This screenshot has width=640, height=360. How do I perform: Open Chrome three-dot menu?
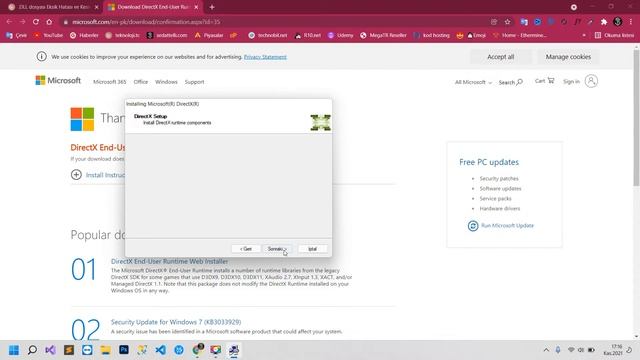coord(631,22)
